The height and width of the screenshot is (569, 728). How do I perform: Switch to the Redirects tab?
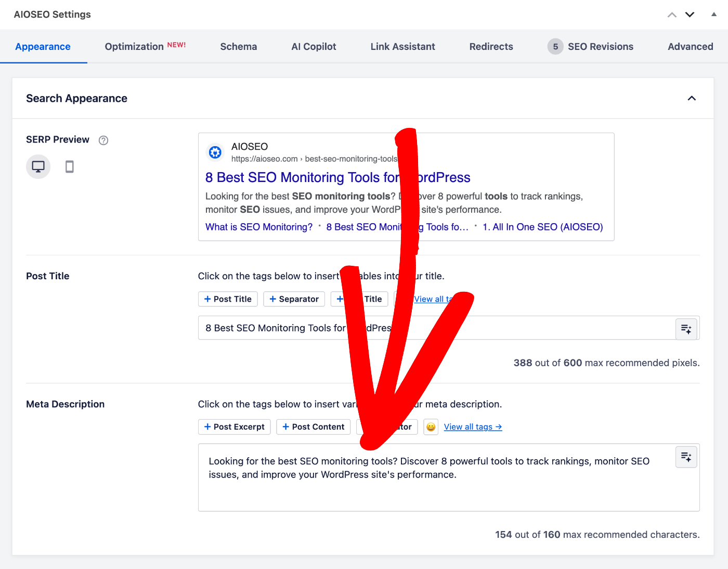coord(491,47)
